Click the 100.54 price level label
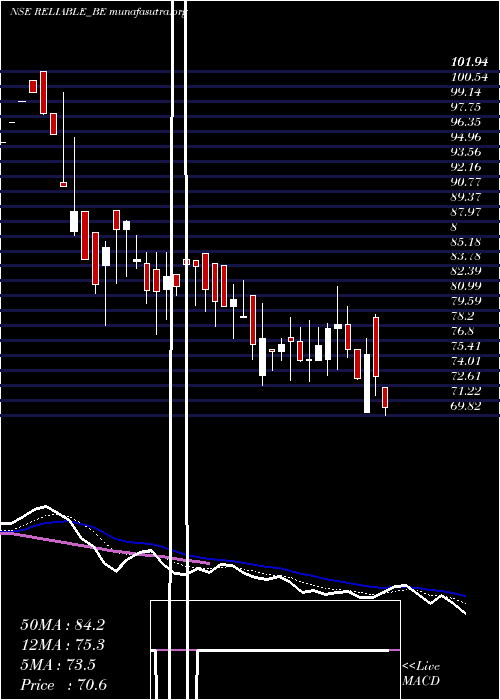The width and height of the screenshot is (500, 700). tap(469, 77)
